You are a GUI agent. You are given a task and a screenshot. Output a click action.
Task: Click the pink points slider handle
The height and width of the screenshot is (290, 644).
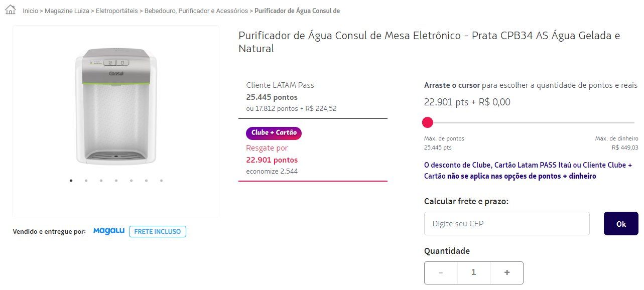428,122
